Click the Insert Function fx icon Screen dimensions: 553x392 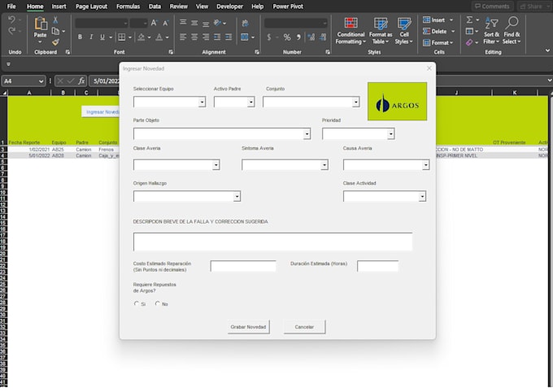click(81, 81)
